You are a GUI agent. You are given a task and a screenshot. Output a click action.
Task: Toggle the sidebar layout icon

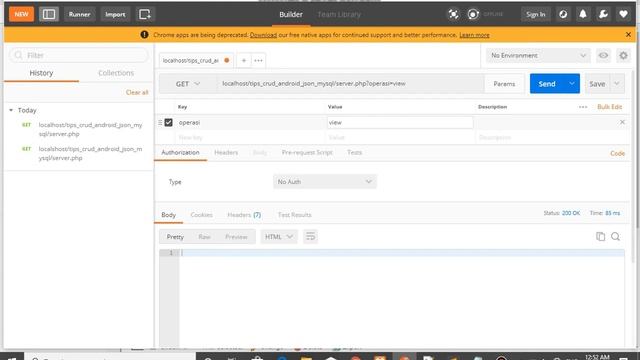[49, 14]
